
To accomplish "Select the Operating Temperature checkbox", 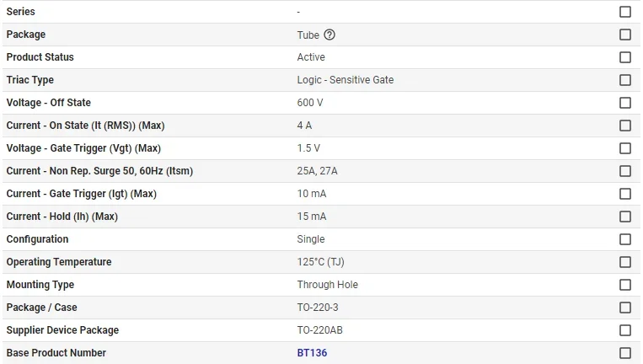I will pos(625,262).
